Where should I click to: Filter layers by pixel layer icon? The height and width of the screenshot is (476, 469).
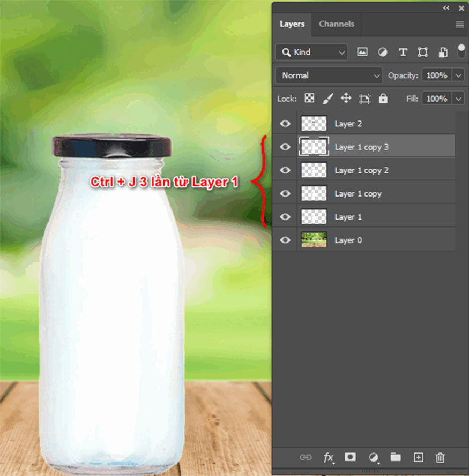coord(362,52)
